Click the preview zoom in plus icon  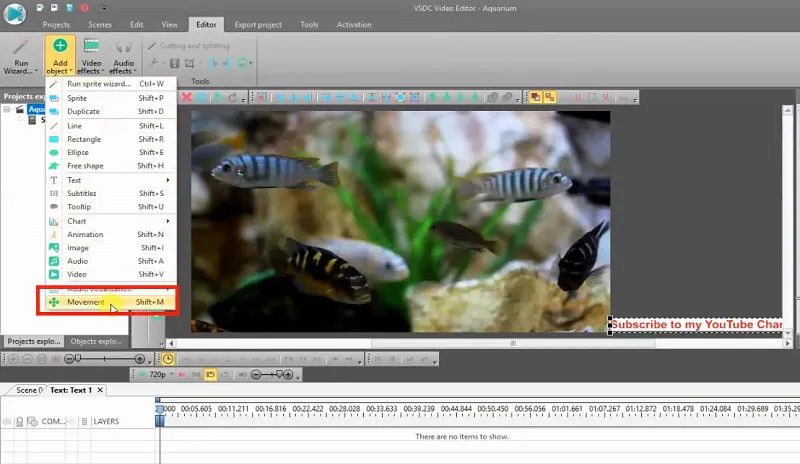click(x=288, y=375)
